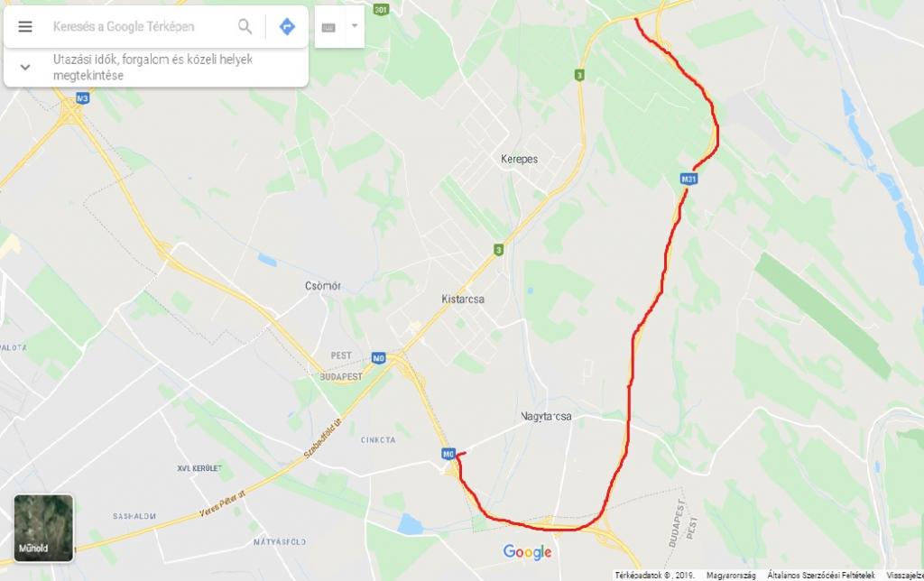Click the M31 motorway shield
This screenshot has height=581, width=924.
tap(688, 180)
